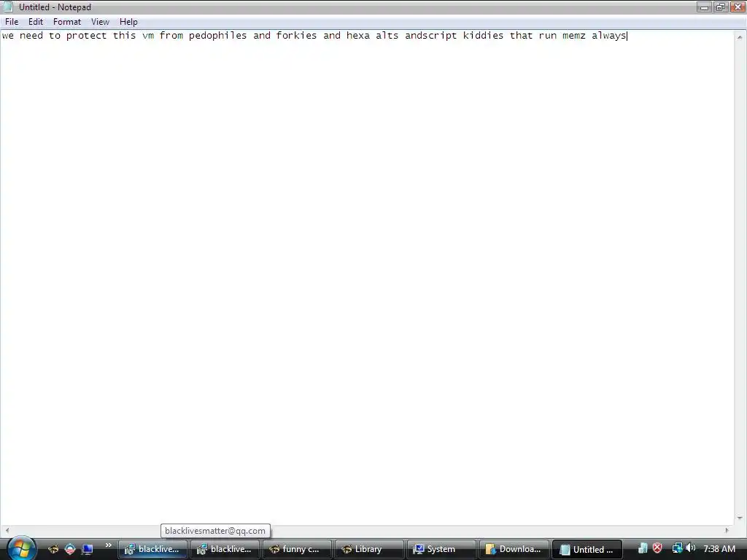
Task: Place cursor on the word forkies
Action: (296, 36)
